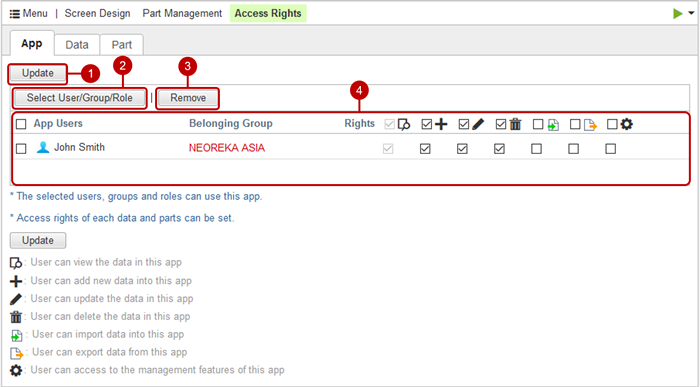Expand the dropdown next to run arrow
700x387 pixels.
pyautogui.click(x=691, y=13)
